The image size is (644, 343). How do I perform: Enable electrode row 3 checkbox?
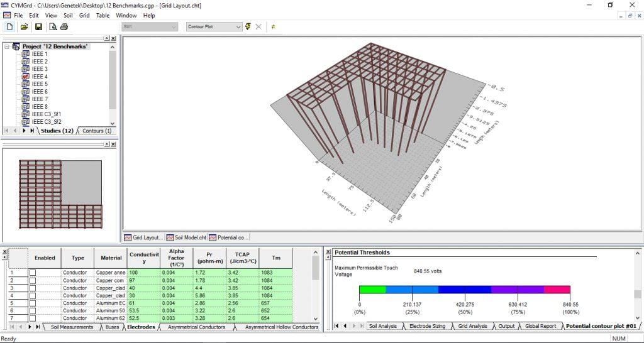click(x=33, y=288)
